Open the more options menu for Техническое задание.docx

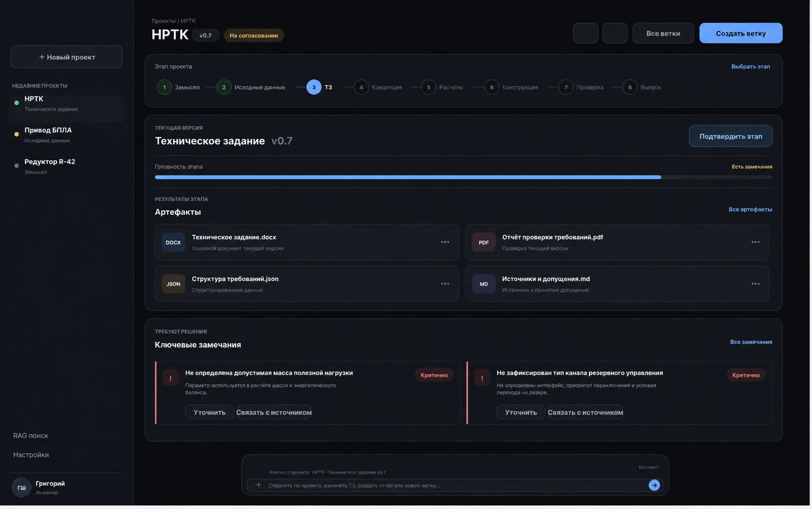pos(445,242)
